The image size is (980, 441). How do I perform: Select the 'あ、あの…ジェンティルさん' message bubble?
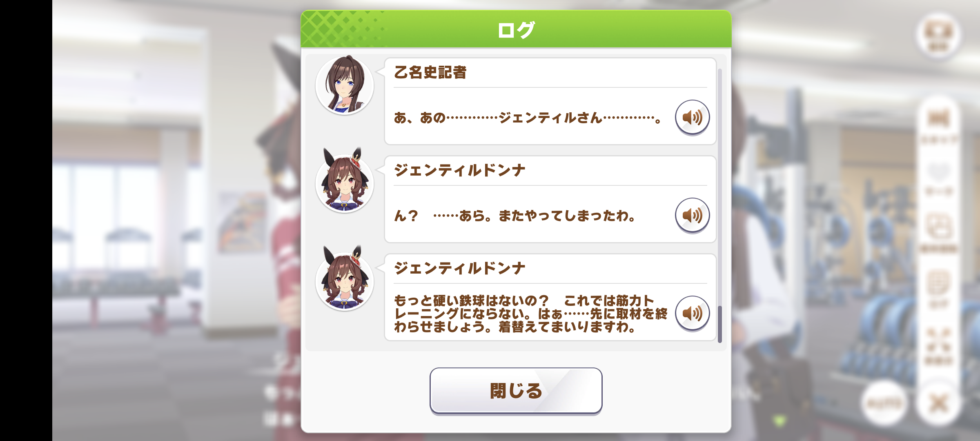click(x=550, y=101)
